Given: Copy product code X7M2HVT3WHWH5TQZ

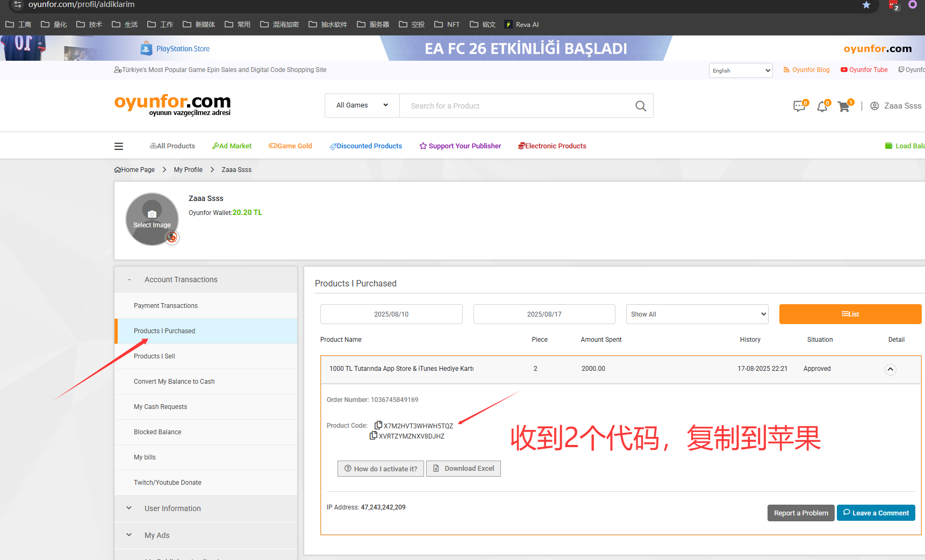Looking at the screenshot, I should (x=378, y=425).
